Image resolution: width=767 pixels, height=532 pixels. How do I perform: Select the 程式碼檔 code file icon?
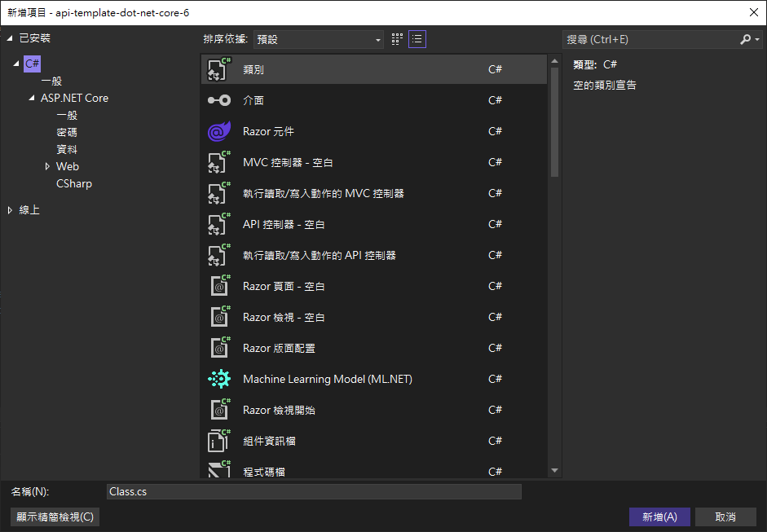218,469
